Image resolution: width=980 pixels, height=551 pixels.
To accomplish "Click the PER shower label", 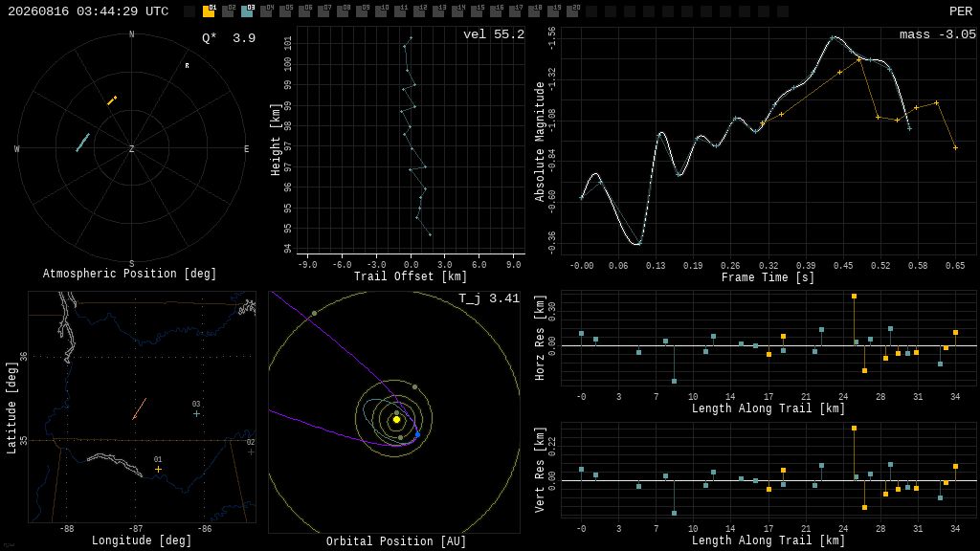I will pyautogui.click(x=961, y=11).
